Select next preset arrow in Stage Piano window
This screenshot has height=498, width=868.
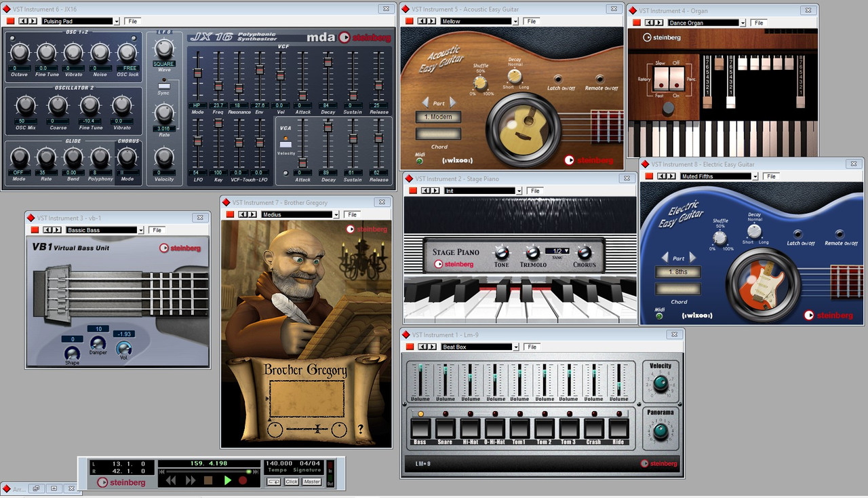point(435,191)
